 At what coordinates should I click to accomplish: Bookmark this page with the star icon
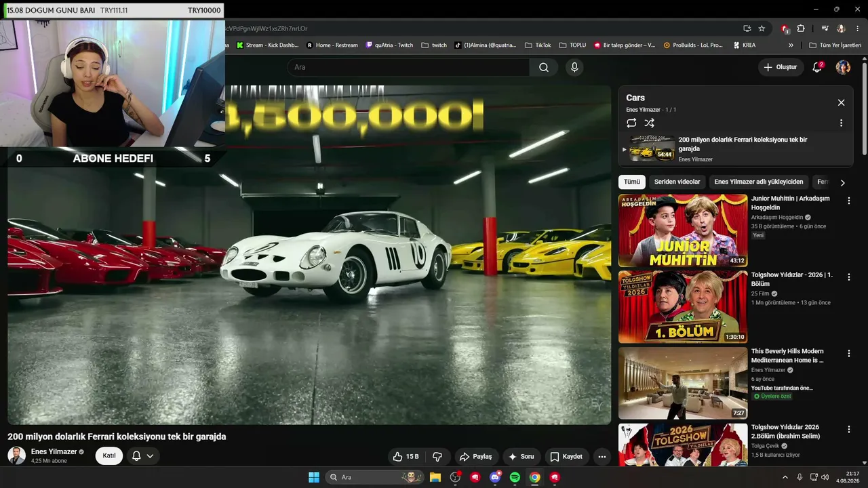[762, 28]
